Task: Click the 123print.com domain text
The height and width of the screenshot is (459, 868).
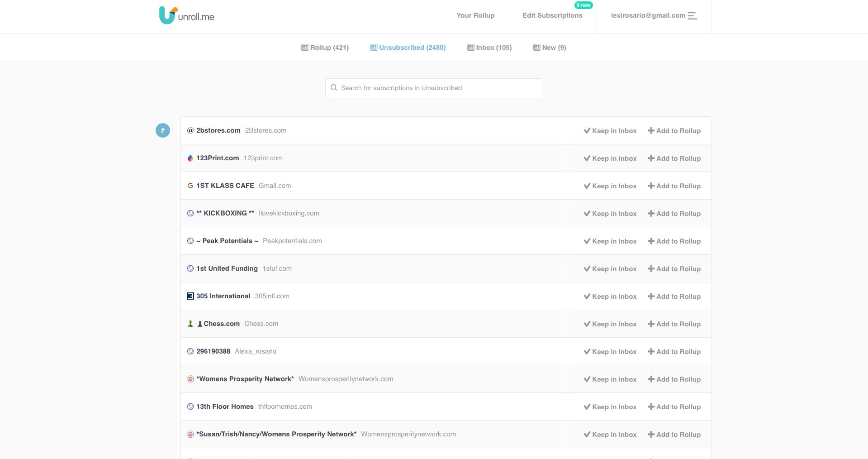Action: pos(263,158)
